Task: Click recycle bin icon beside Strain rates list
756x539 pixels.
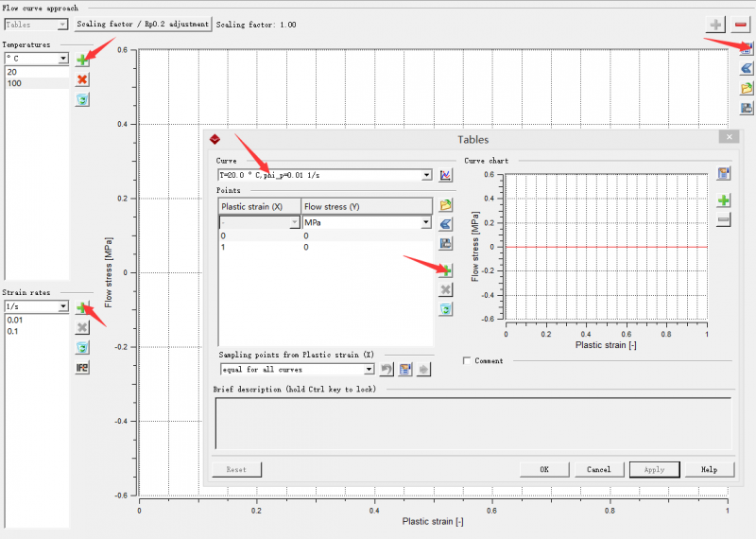Action: click(x=82, y=347)
